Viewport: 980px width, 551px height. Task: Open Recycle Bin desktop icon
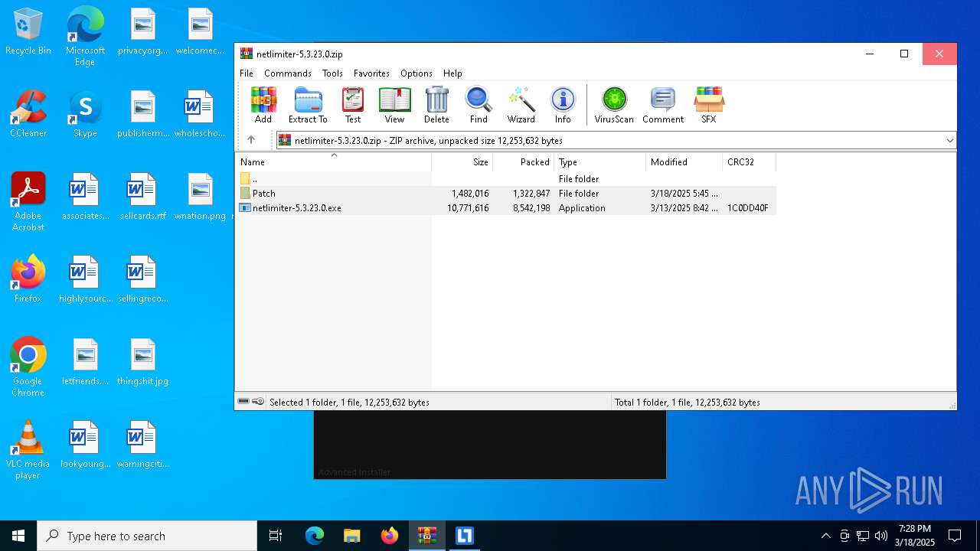[28, 32]
